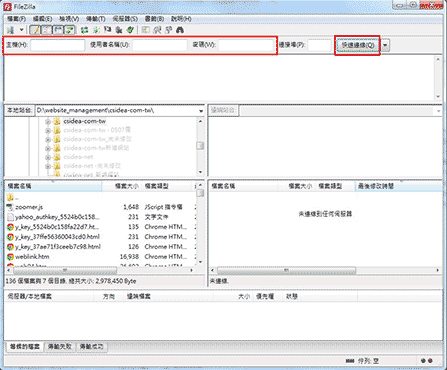Image resolution: width=447 pixels, height=370 pixels.
Task: Click Chrome icon of y_key_37ae71f3ceeb7c98.html
Action: coord(10,247)
